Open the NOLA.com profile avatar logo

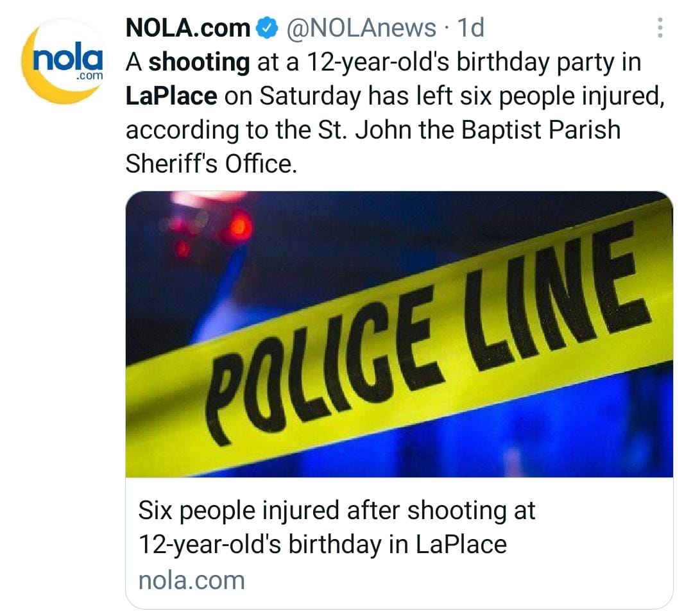click(62, 62)
